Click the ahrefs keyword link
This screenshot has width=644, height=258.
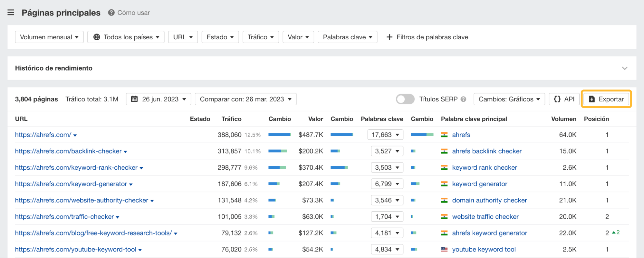(461, 135)
